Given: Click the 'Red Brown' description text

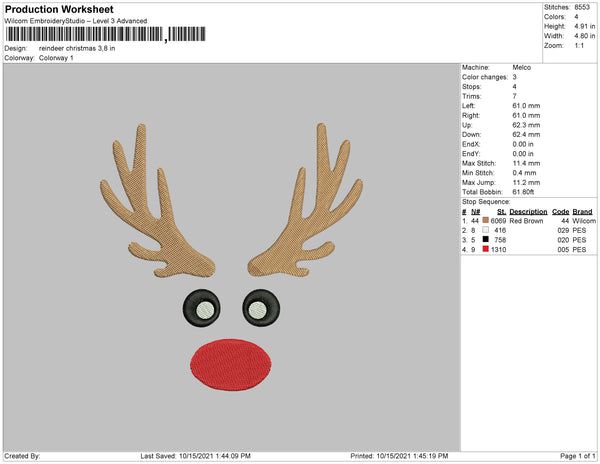Looking at the screenshot, I should [x=526, y=221].
